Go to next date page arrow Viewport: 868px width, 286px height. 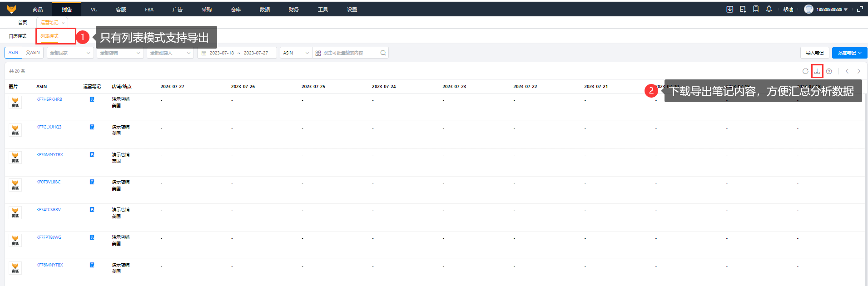click(858, 71)
